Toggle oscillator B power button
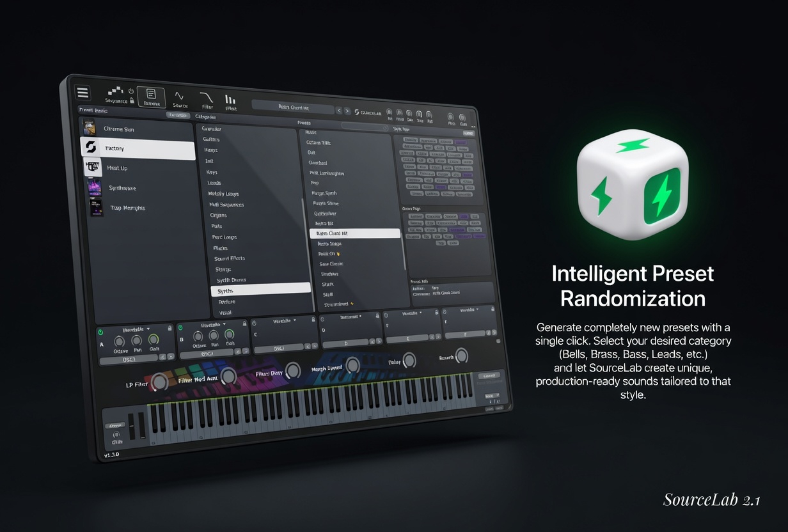Image resolution: width=788 pixels, height=532 pixels. pyautogui.click(x=182, y=327)
